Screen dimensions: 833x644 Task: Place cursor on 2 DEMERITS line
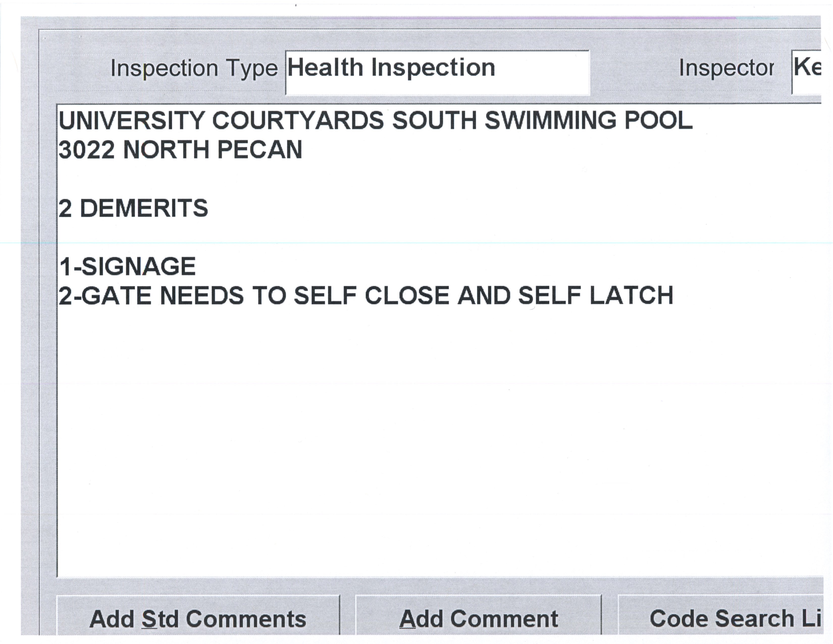click(x=133, y=209)
